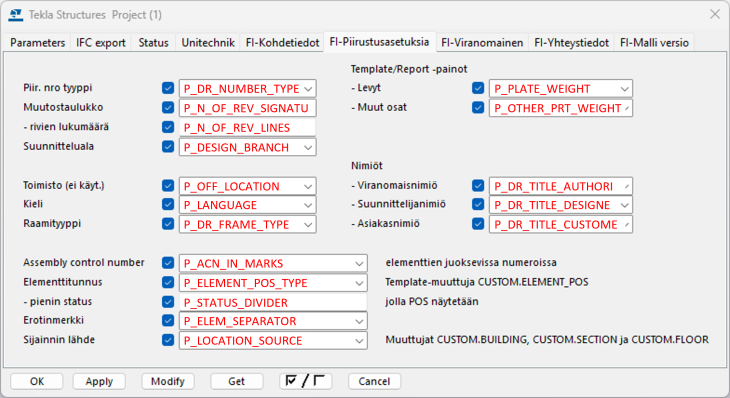Switch to the FI-Yhteystiedot tab
The image size is (730, 398).
click(x=571, y=42)
